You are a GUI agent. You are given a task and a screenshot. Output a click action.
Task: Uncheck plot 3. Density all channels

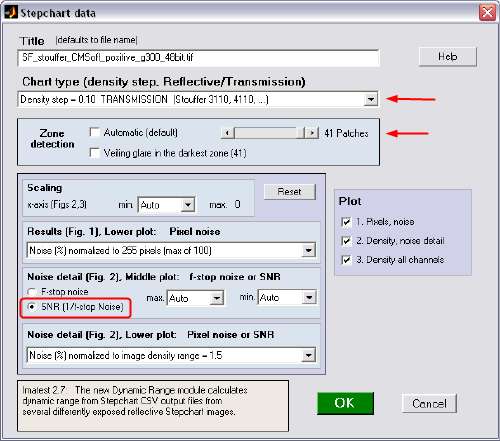tap(346, 260)
